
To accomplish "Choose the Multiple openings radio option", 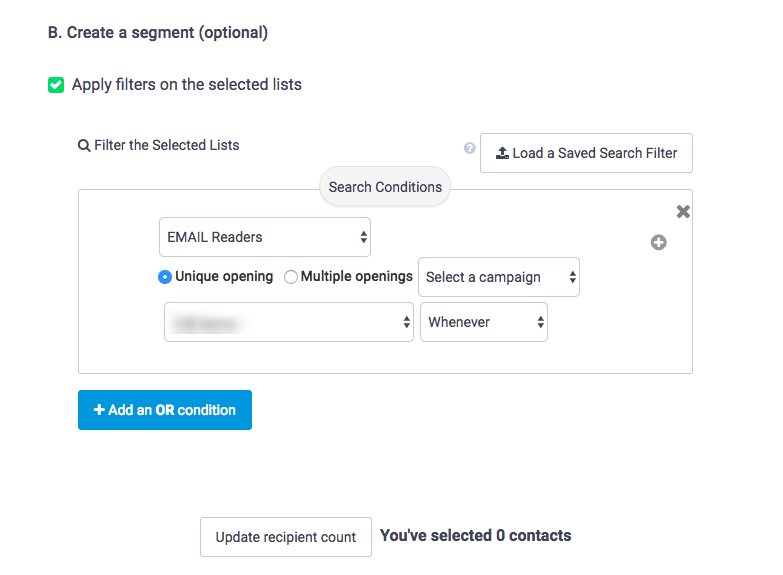I will point(291,277).
